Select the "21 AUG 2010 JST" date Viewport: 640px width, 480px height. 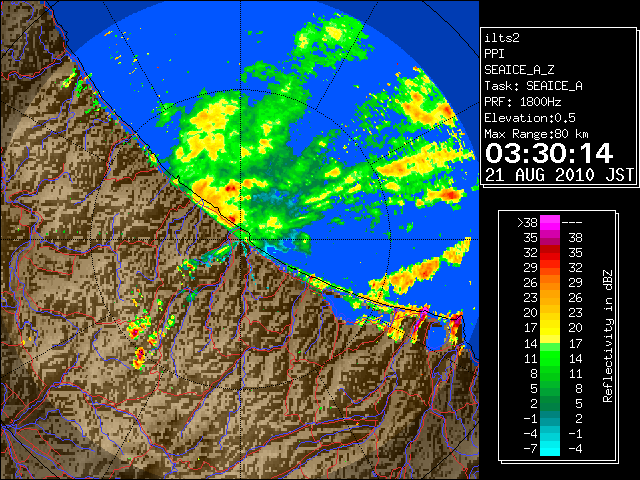click(x=560, y=175)
